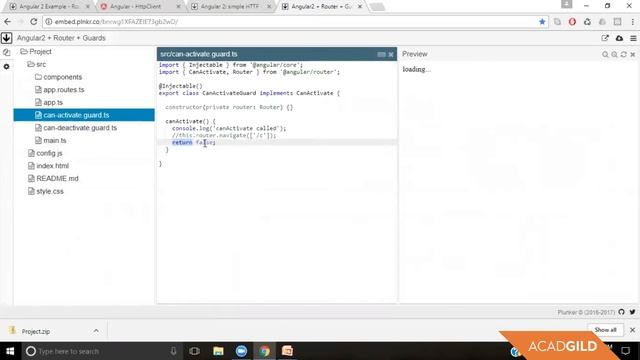Screen dimensions: 640x360
Task: Click the canActivate() method line
Action: (x=190, y=121)
